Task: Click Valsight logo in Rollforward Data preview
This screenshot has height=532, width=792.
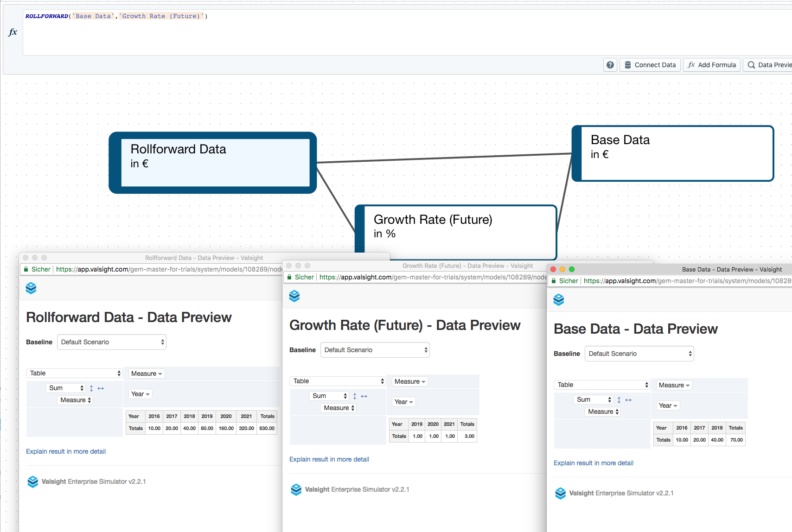Action: point(31,288)
